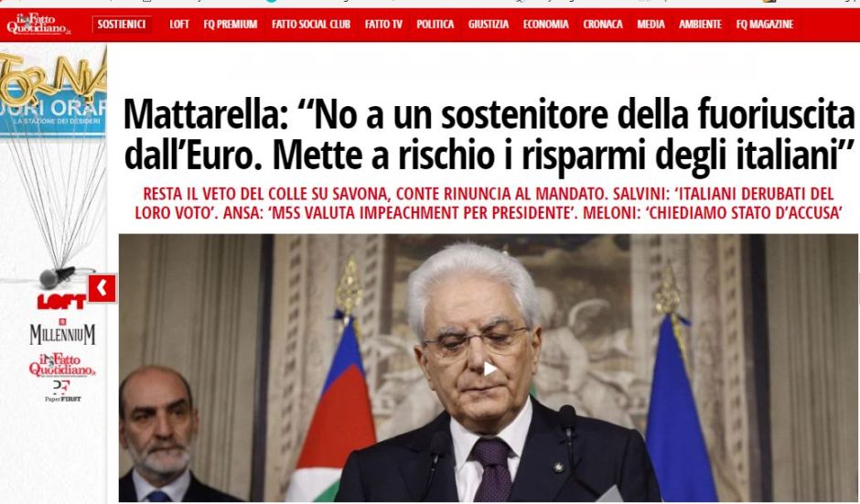Click the Sostienici button
Image resolution: width=860 pixels, height=504 pixels.
[122, 24]
